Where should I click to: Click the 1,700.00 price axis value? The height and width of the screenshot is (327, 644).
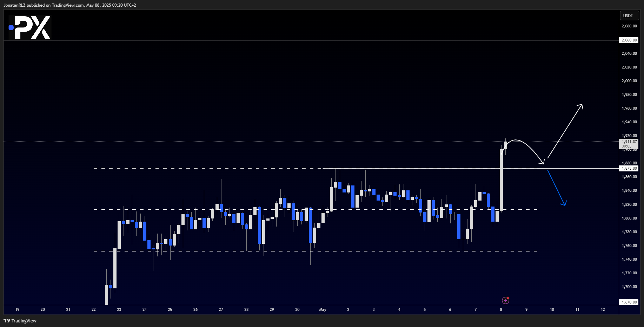tap(629, 287)
